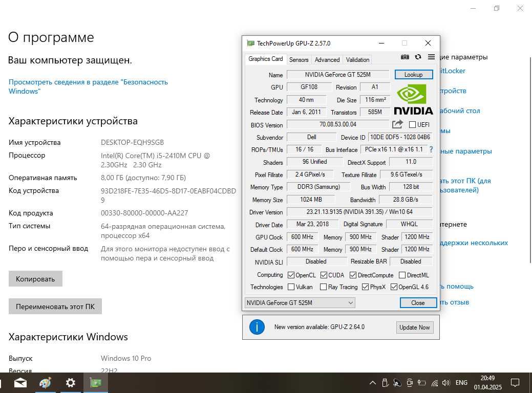Switch to the Sensors tab
532x393 pixels.
pyautogui.click(x=299, y=60)
